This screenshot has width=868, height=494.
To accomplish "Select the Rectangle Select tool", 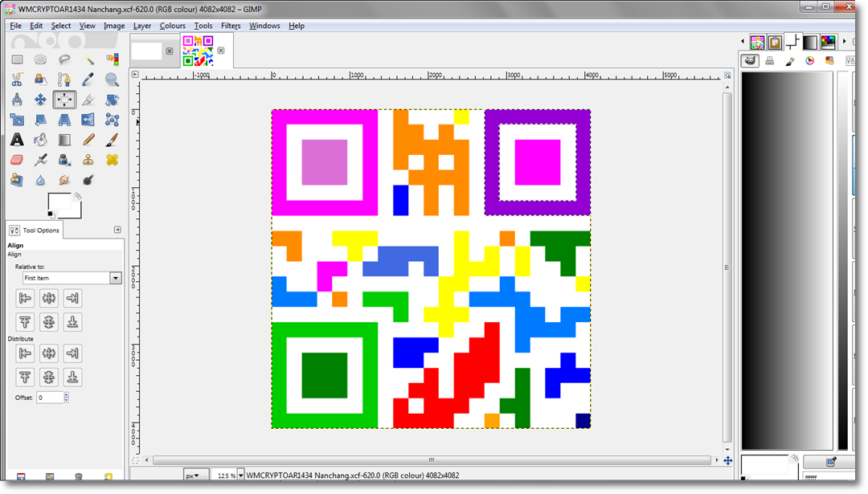I will (17, 59).
